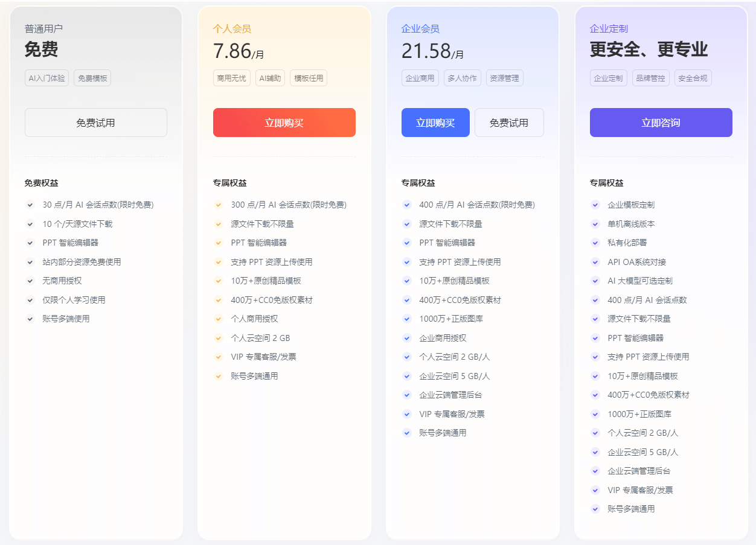Click the 21.58/月 price
Image resolution: width=756 pixels, height=545 pixels.
(x=433, y=51)
